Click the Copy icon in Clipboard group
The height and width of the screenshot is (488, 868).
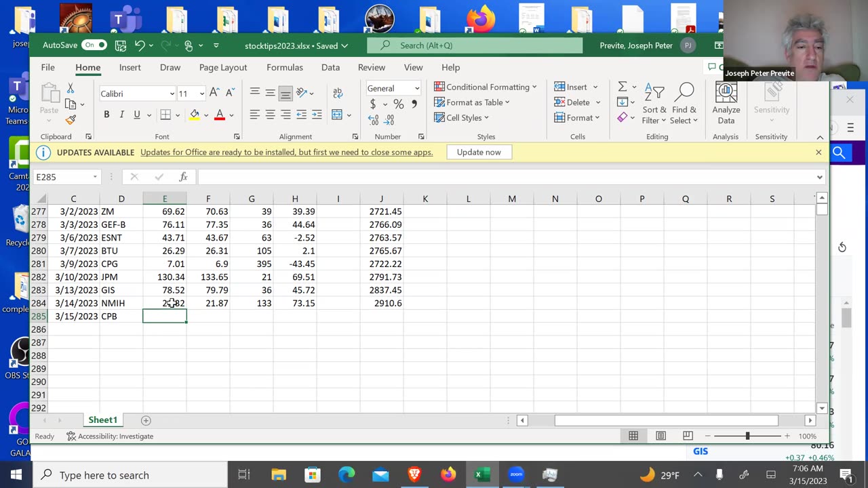tap(71, 104)
